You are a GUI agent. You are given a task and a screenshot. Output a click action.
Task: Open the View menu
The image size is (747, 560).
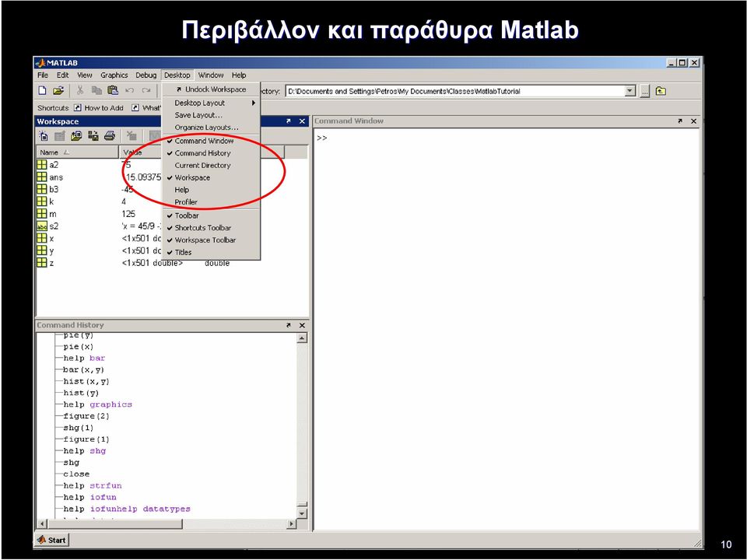pos(85,75)
